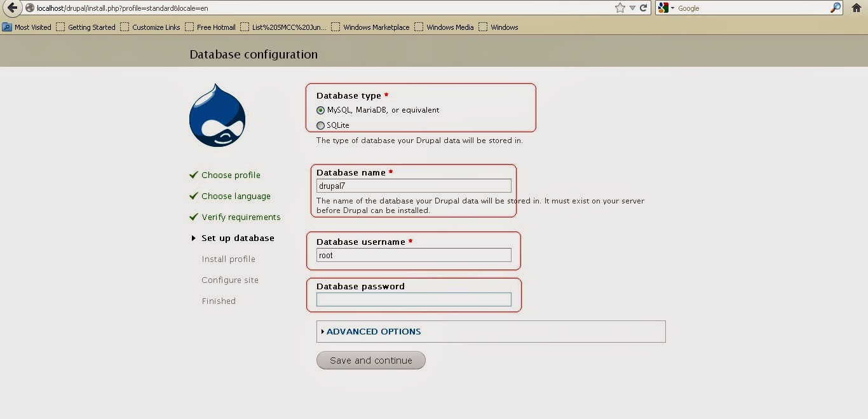Viewport: 868px width, 419px height.
Task: Click the Finished step text
Action: pos(219,301)
